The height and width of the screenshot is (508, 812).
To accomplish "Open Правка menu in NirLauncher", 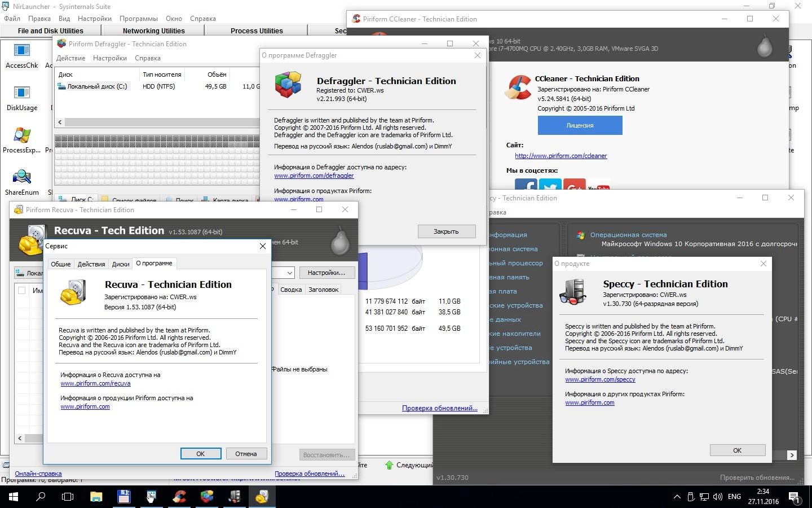I will coord(39,19).
